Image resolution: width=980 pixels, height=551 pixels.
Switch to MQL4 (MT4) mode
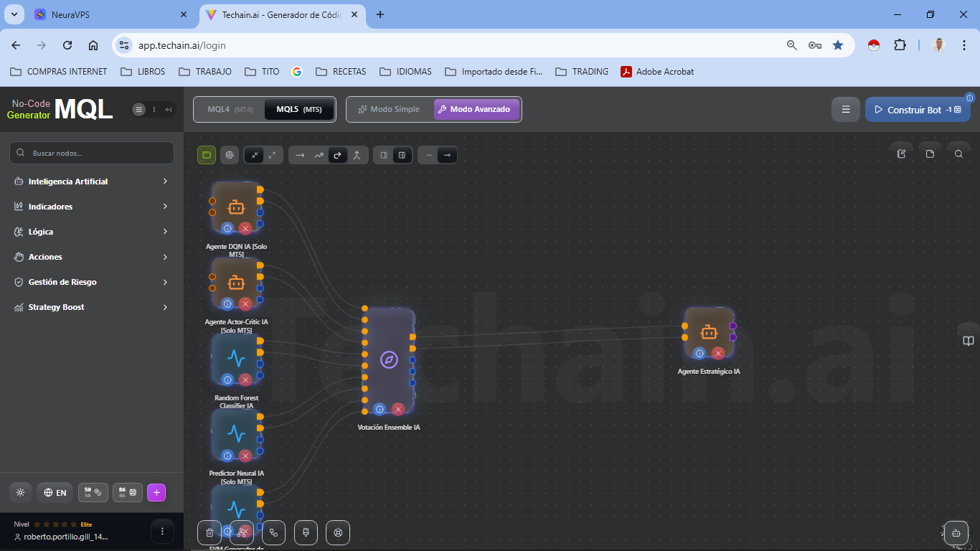230,110
